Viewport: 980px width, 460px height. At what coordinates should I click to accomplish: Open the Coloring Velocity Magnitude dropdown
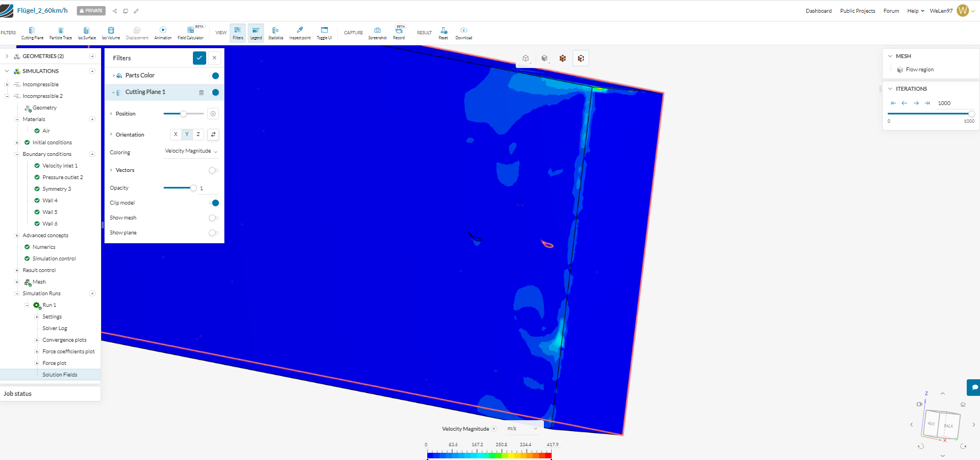[x=191, y=151]
